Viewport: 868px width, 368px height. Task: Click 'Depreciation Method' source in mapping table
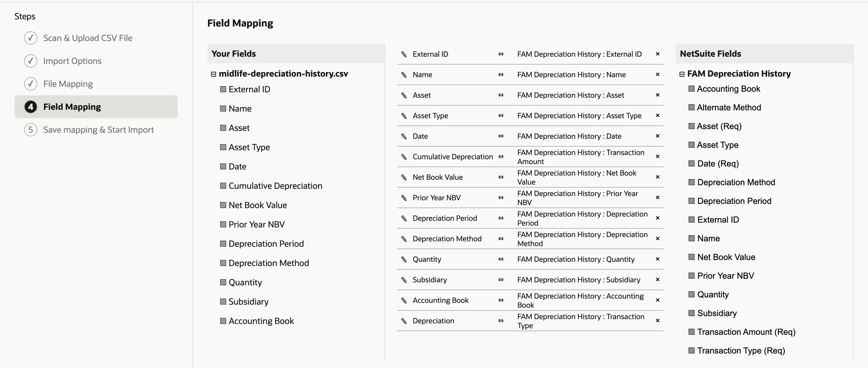(447, 239)
